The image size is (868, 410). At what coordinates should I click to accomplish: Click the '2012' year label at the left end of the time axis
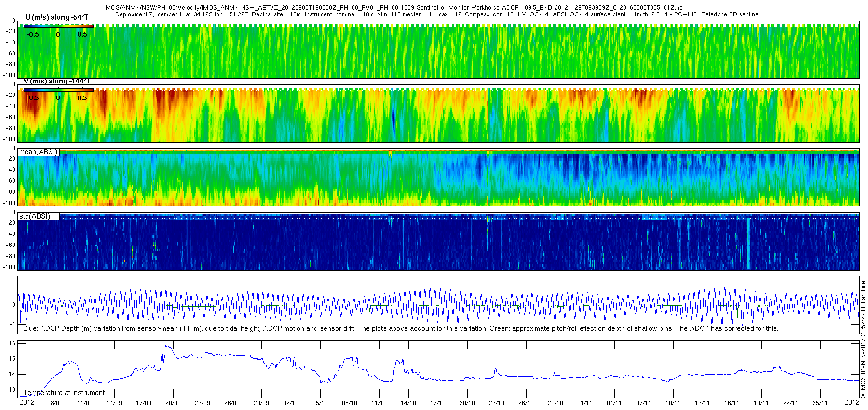tap(27, 402)
